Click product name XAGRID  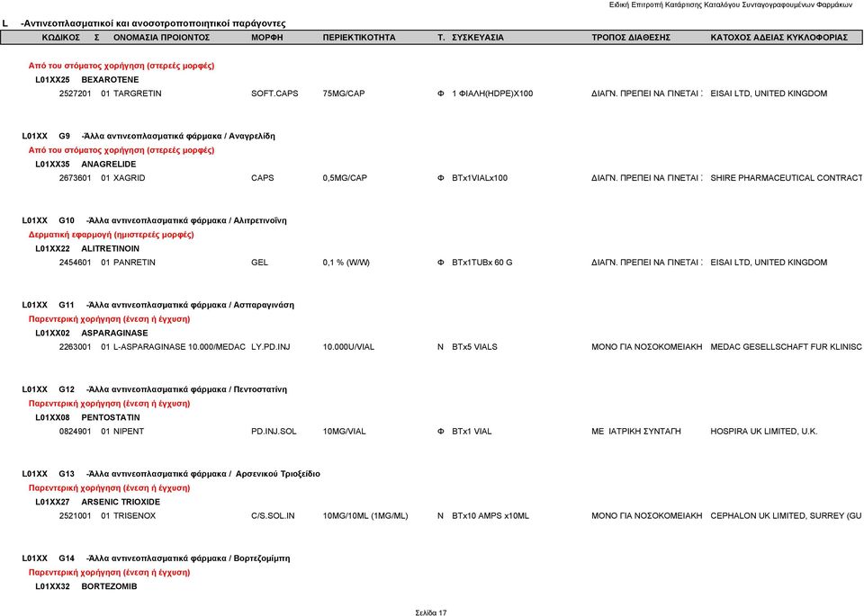(x=129, y=178)
